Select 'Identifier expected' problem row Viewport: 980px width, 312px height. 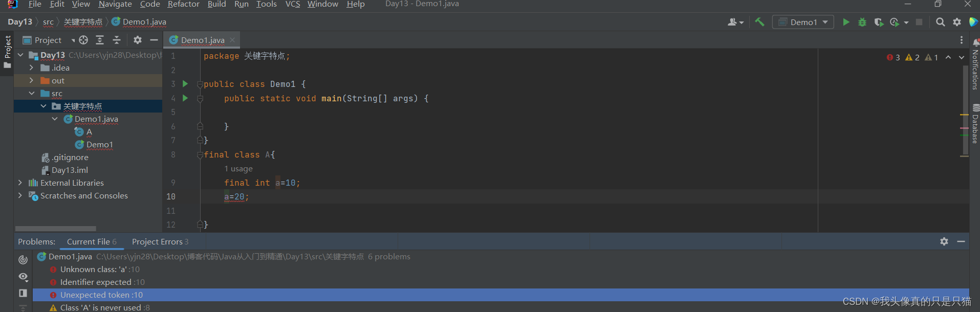(501, 282)
